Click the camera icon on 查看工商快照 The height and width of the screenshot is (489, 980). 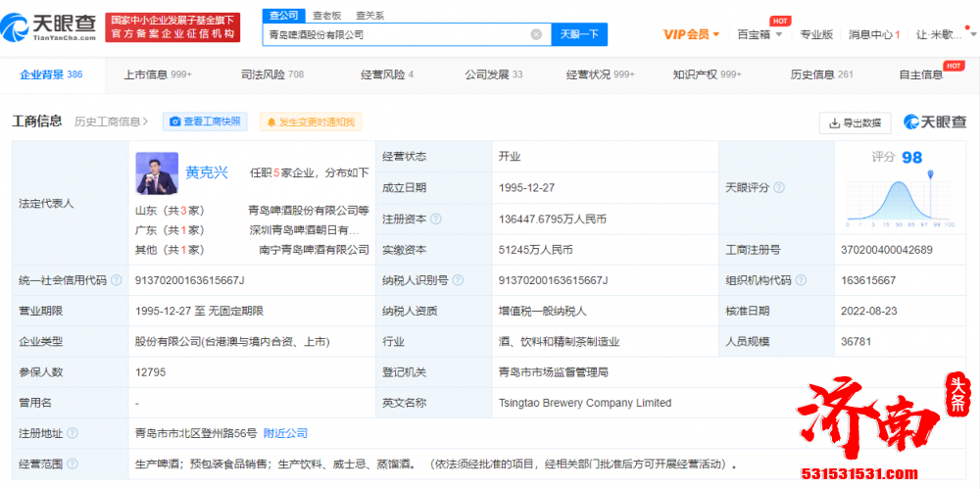tap(175, 122)
